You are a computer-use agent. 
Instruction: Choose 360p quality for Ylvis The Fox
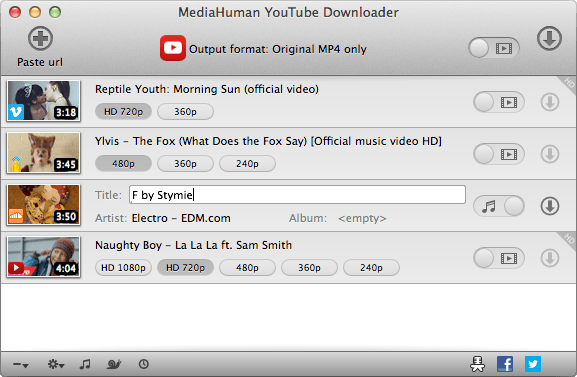[185, 163]
